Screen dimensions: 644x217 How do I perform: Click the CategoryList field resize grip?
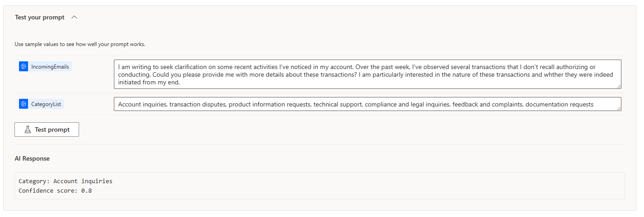pyautogui.click(x=619, y=108)
